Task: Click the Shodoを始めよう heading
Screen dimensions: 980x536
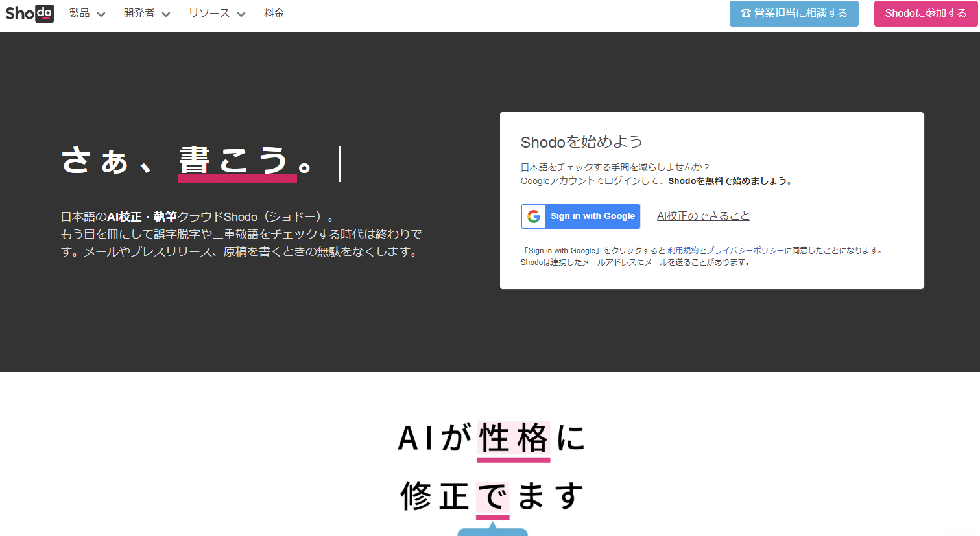Action: [581, 142]
